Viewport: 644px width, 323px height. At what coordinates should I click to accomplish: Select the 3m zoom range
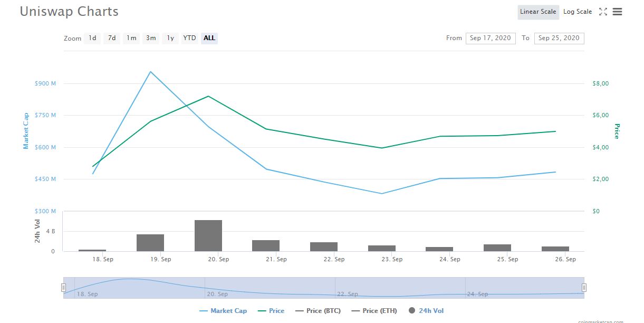click(x=151, y=38)
